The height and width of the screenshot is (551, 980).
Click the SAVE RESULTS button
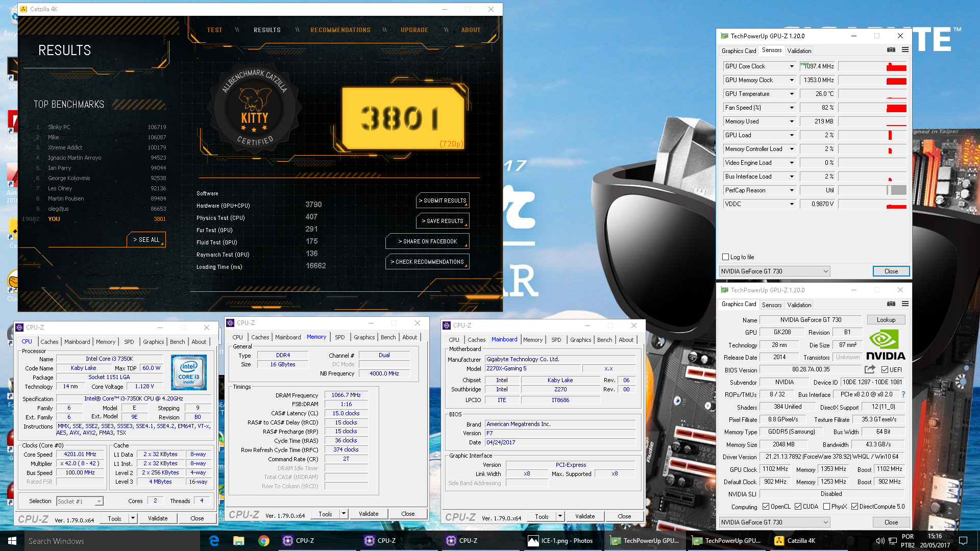click(x=443, y=221)
